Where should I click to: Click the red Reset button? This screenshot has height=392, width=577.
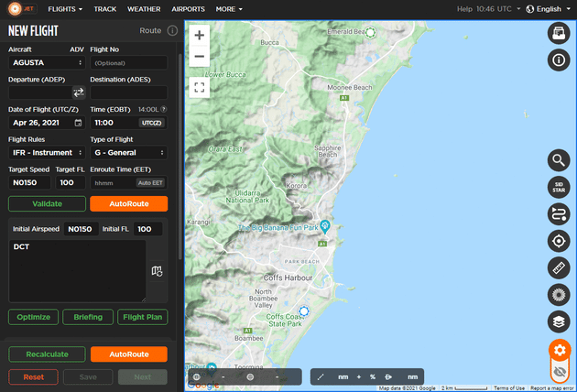(x=34, y=377)
